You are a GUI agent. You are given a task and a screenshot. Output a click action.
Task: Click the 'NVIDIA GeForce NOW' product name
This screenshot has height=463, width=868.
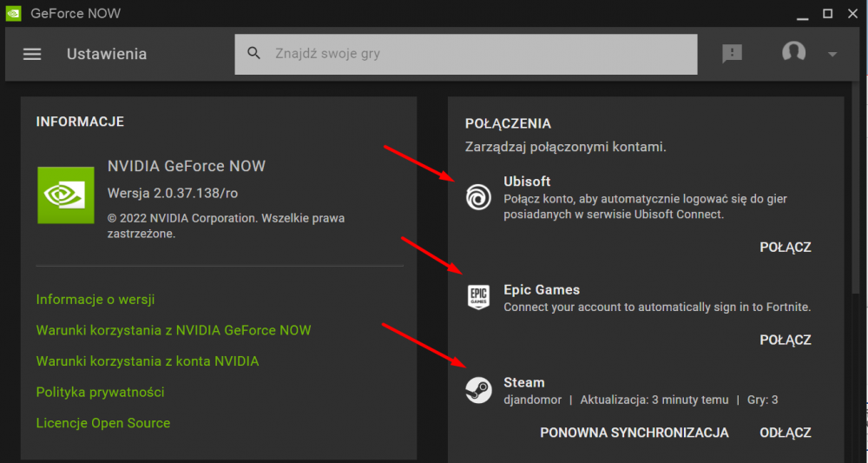[187, 166]
